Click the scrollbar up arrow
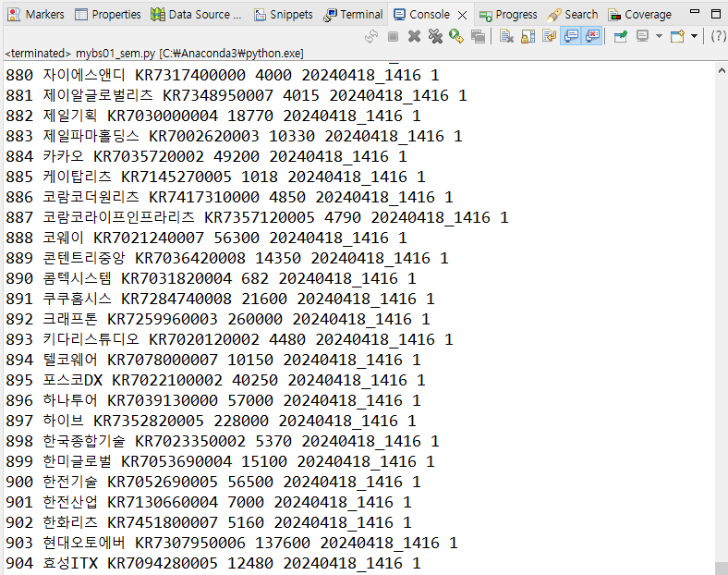This screenshot has height=575, width=728. pos(722,71)
